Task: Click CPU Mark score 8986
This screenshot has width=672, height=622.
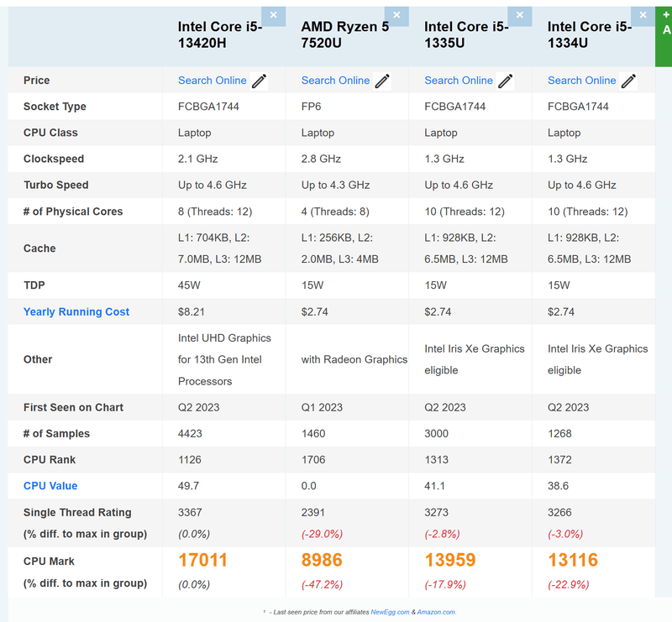Action: [x=322, y=561]
